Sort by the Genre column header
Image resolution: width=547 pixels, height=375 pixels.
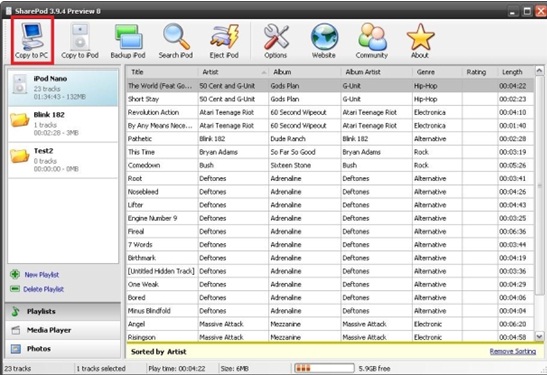(437, 72)
